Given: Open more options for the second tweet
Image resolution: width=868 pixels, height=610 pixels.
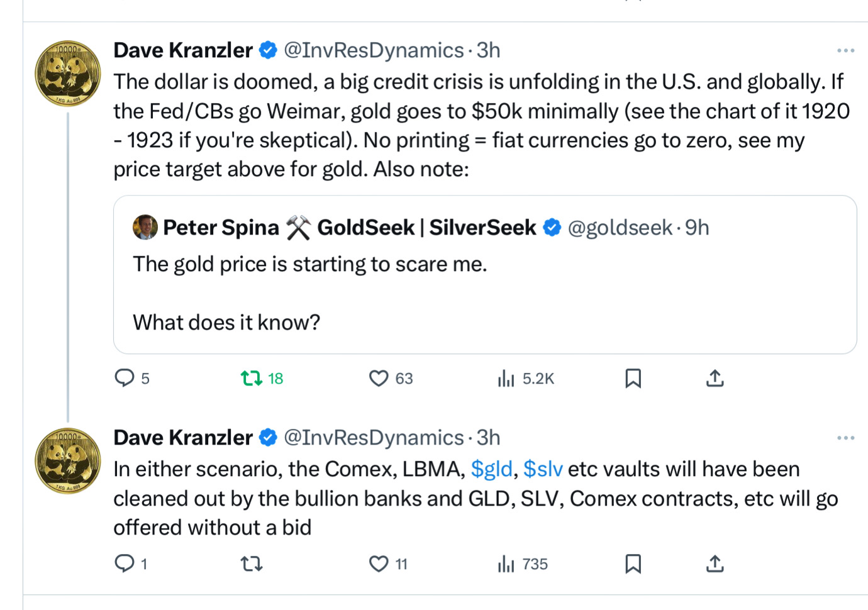Looking at the screenshot, I should (x=845, y=438).
